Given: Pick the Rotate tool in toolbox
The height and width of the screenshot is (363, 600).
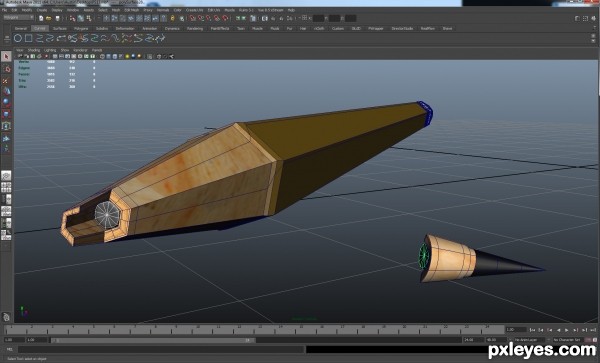Looking at the screenshot, I should (6, 103).
